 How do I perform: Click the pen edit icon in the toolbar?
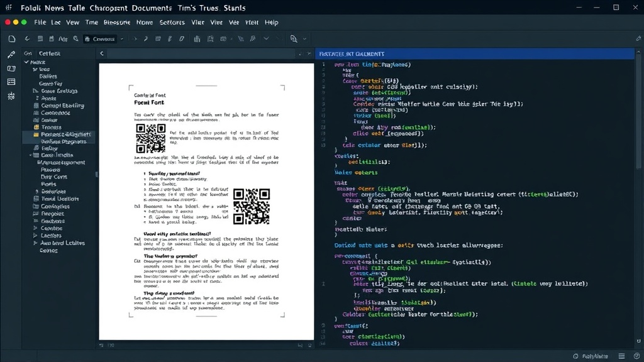146,38
